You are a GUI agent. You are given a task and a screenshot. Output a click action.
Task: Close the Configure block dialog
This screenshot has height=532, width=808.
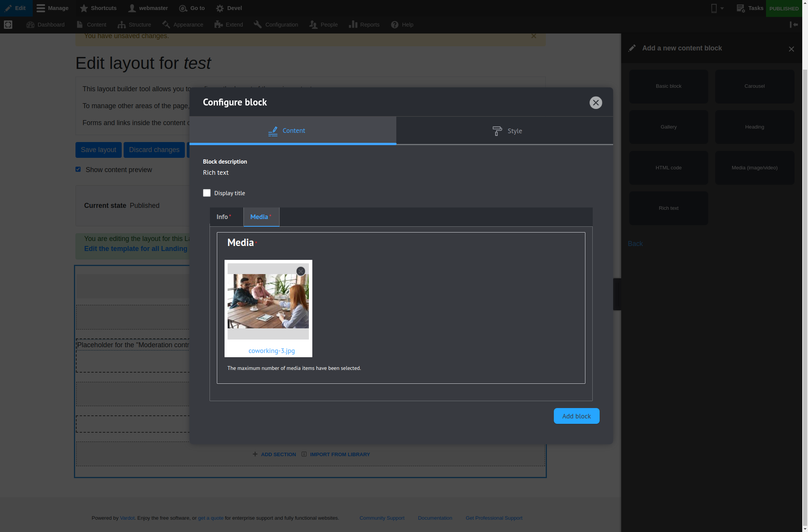[595, 102]
